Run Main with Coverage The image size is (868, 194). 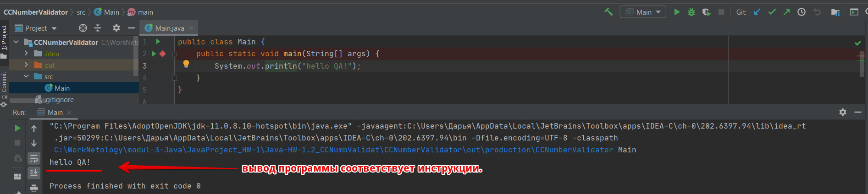(706, 12)
